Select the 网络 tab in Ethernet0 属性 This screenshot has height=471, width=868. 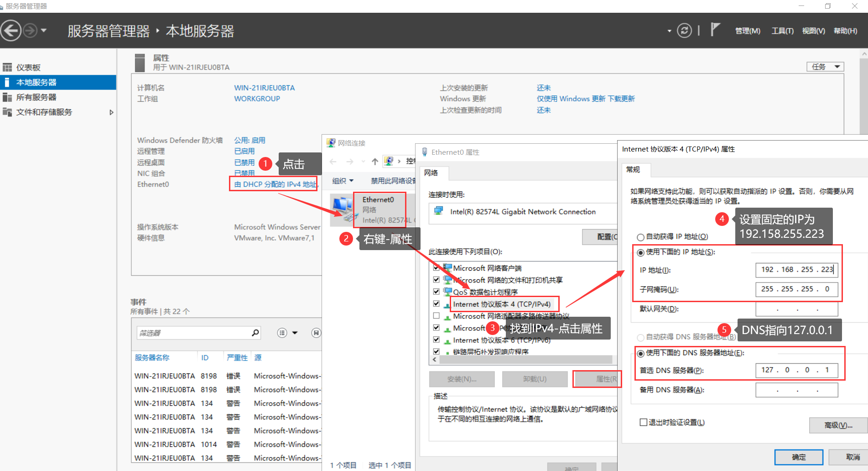click(x=431, y=173)
